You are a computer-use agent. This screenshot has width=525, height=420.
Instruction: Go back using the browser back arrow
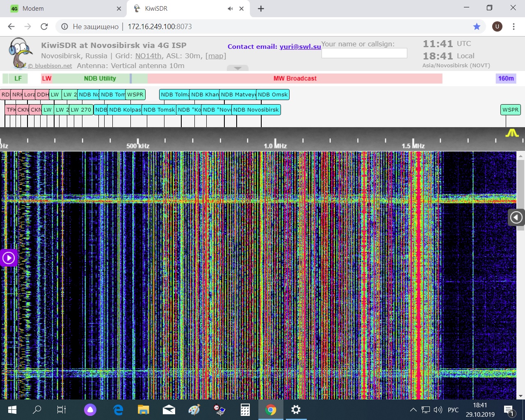pos(11,27)
